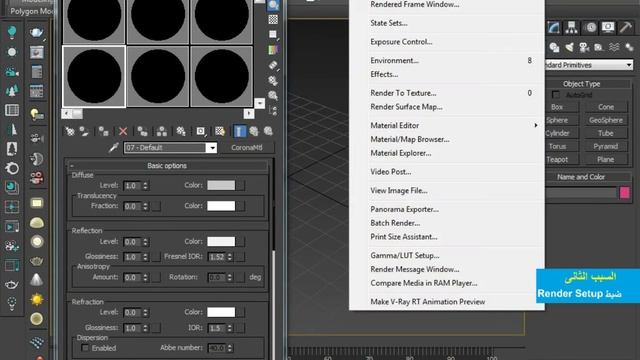Click the gray Diffuse color swatch

pos(221,185)
